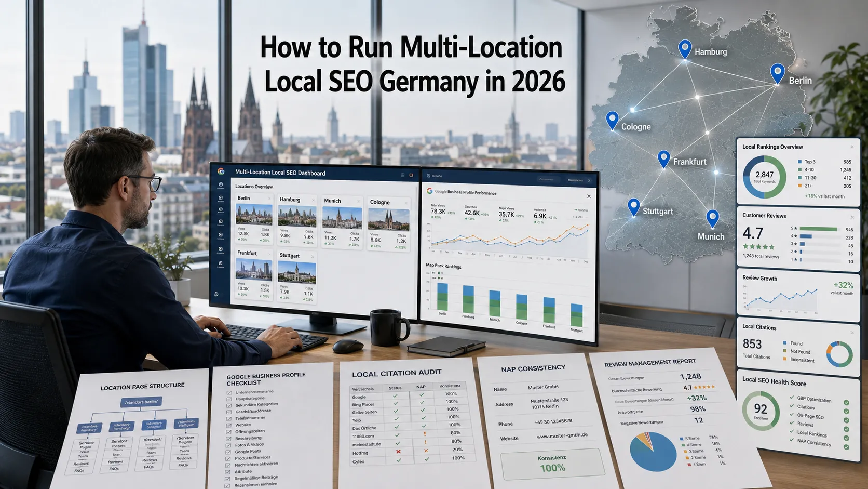The image size is (868, 489).
Task: Click the Top 3 blue legend swatch
Action: [x=799, y=162]
